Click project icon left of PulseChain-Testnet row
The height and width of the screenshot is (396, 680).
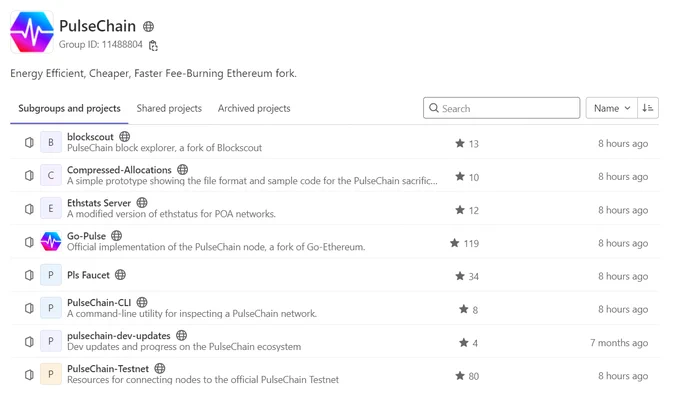point(29,374)
